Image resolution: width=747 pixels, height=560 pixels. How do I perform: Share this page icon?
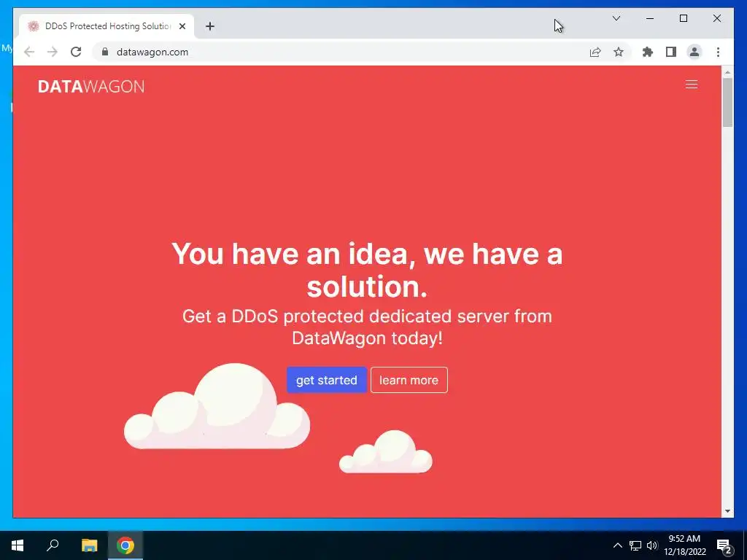(595, 52)
